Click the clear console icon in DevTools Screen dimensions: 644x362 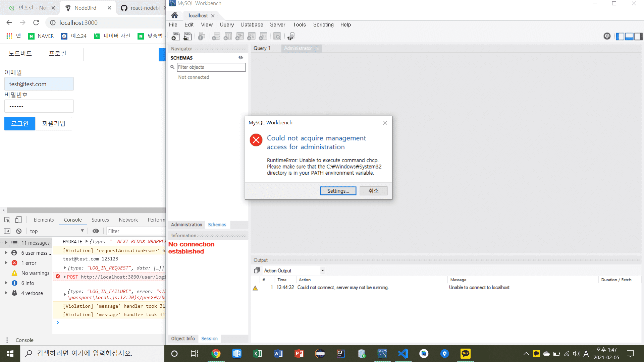click(x=19, y=231)
